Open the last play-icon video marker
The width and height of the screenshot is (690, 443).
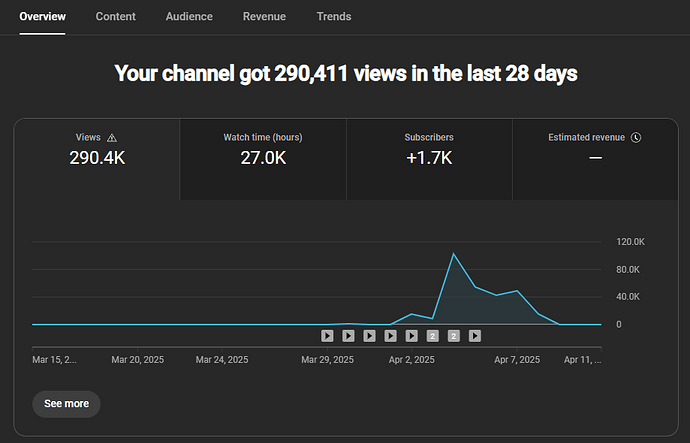point(475,336)
